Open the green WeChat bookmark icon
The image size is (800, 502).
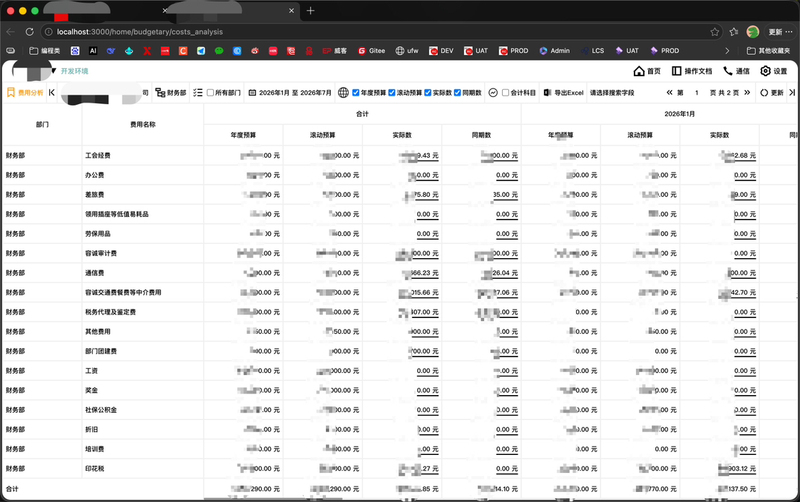click(x=219, y=51)
